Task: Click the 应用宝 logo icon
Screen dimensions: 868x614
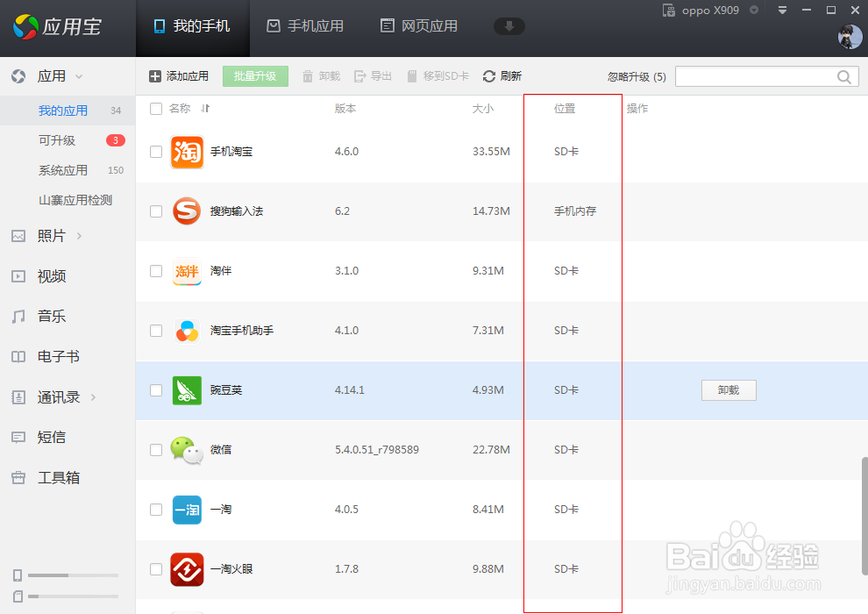Action: coord(26,26)
